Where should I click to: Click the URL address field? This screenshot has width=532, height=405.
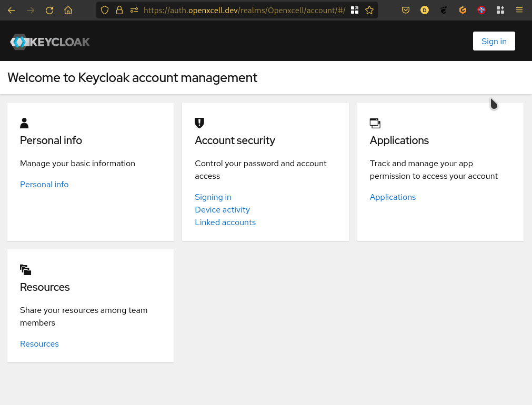[244, 10]
